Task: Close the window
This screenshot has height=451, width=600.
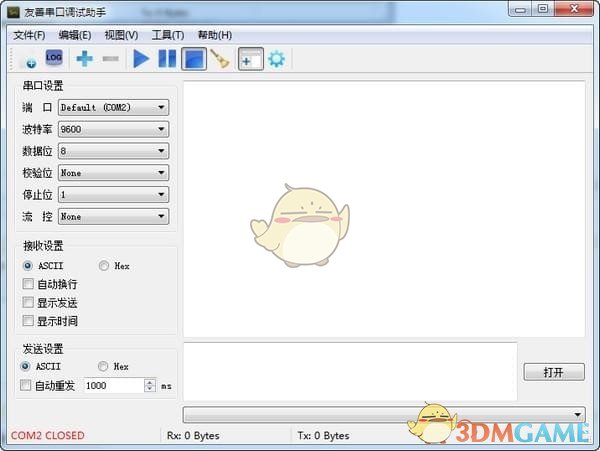Action: 574,9
